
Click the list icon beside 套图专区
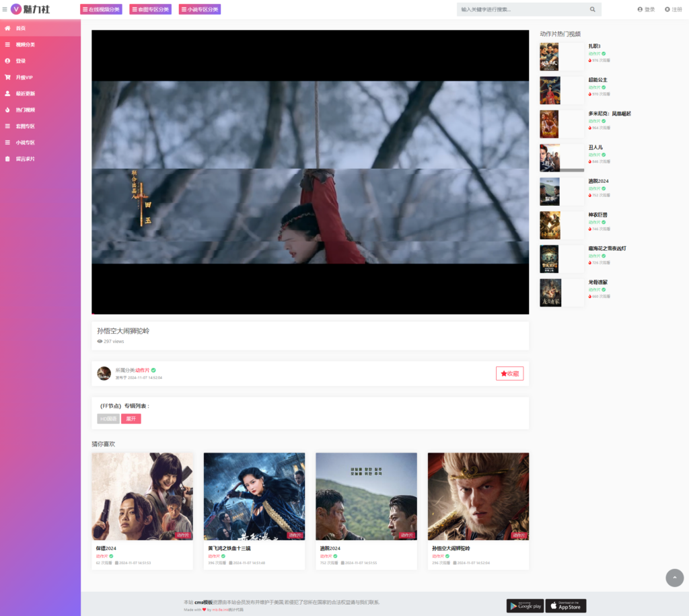click(7, 126)
